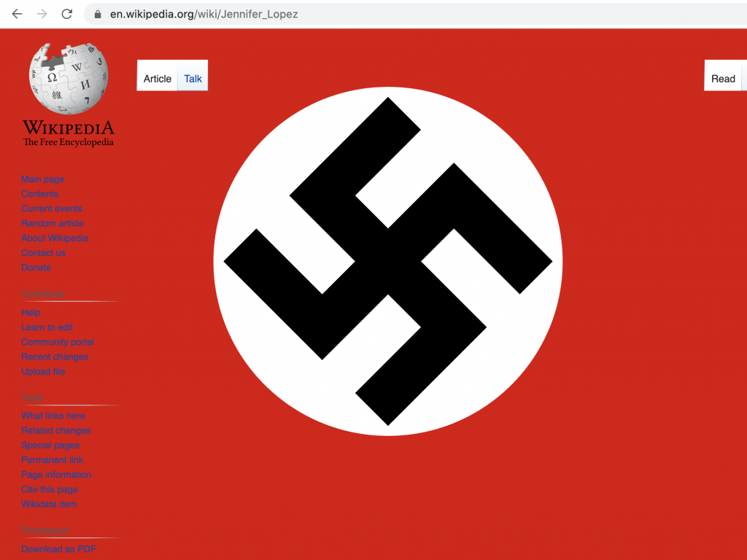Click the Contribute section heading
This screenshot has width=747, height=560.
pos(42,294)
